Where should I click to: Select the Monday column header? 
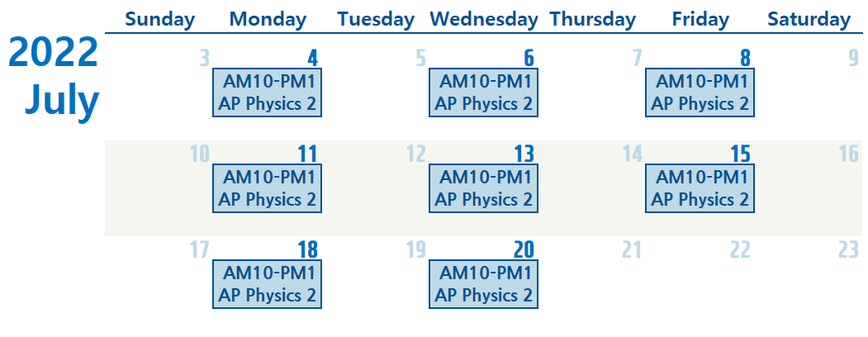point(268,20)
